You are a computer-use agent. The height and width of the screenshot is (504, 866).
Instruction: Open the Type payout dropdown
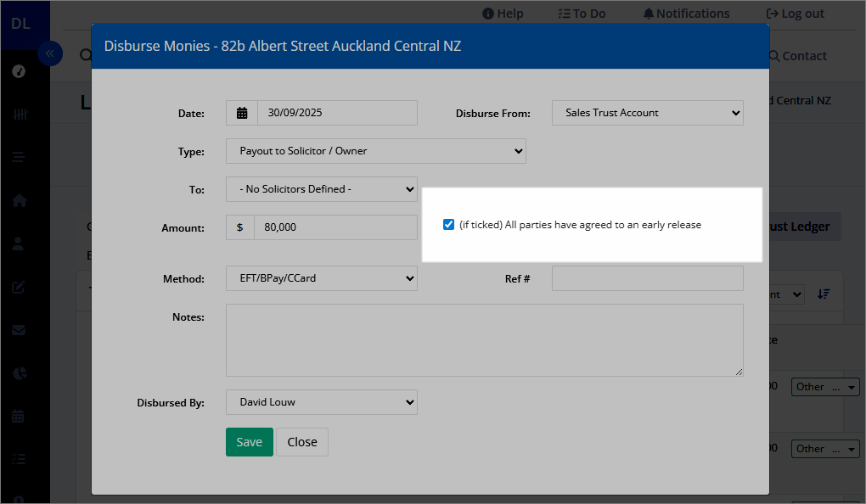point(375,151)
